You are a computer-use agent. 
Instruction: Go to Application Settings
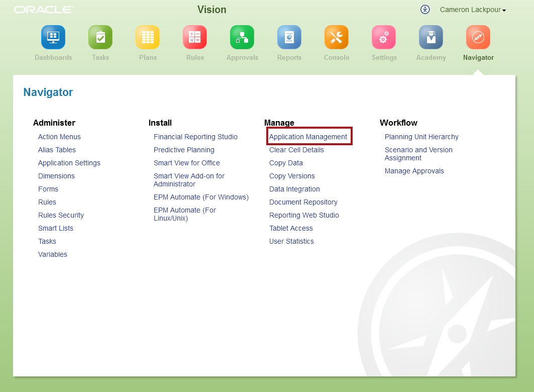(x=69, y=163)
